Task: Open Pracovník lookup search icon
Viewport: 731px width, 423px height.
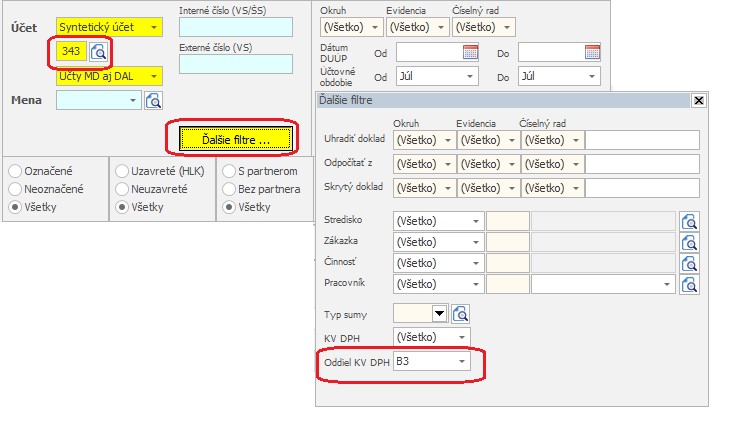Action: [689, 284]
